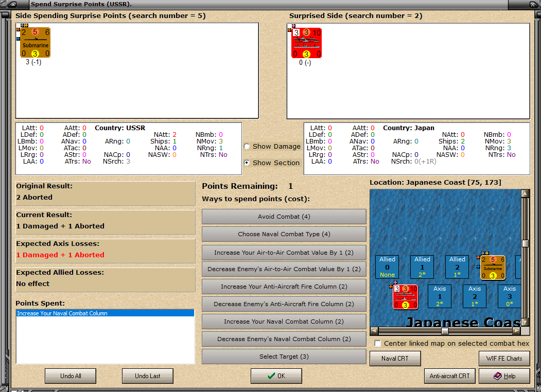Click the 'Country: Japan' label
The image size is (541, 392).
(x=409, y=128)
